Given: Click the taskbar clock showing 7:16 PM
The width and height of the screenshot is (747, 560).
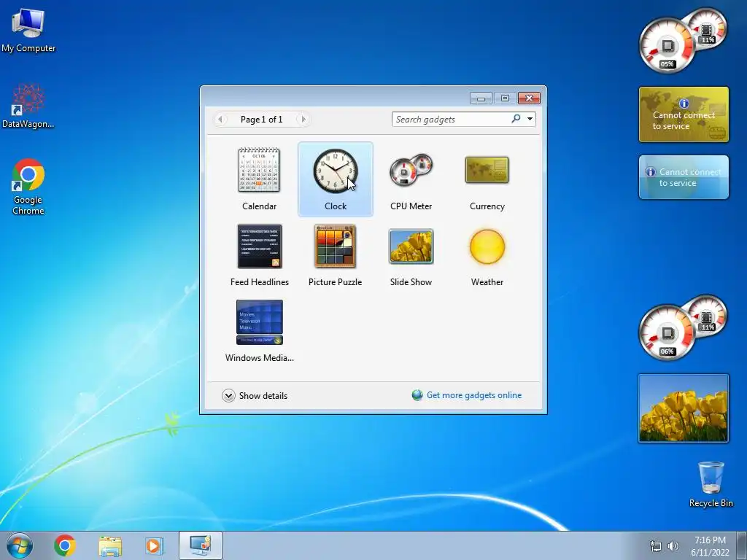Looking at the screenshot, I should (x=710, y=546).
